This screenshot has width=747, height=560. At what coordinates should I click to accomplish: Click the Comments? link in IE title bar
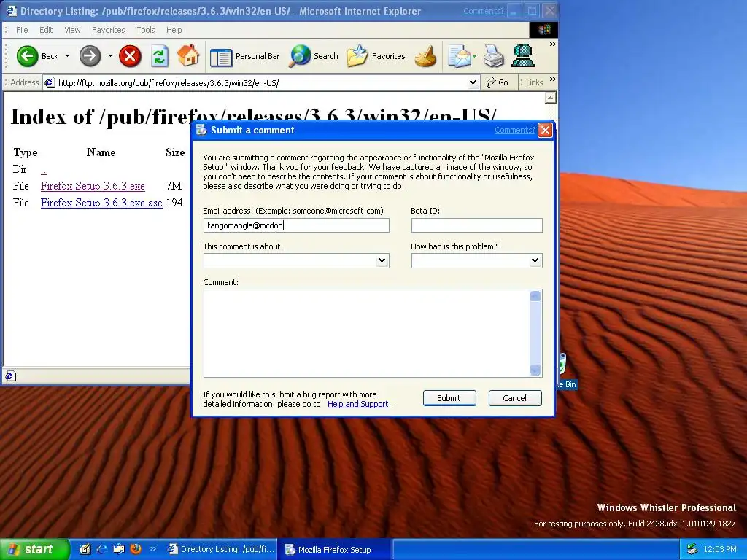(x=483, y=11)
